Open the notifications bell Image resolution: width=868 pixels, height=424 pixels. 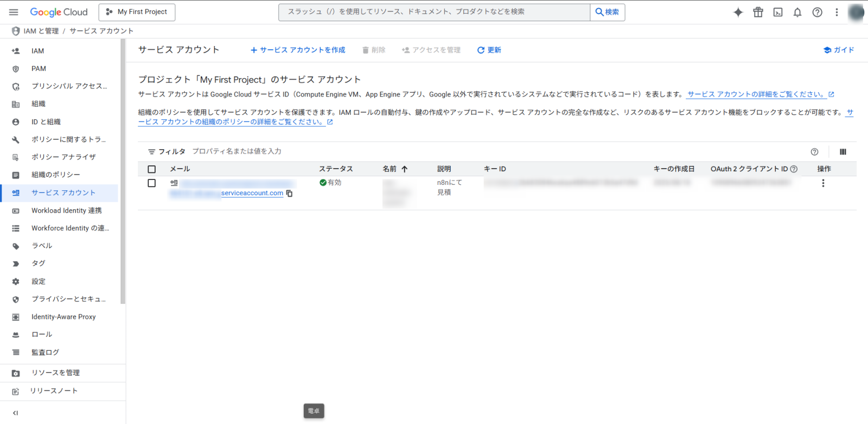pyautogui.click(x=797, y=12)
